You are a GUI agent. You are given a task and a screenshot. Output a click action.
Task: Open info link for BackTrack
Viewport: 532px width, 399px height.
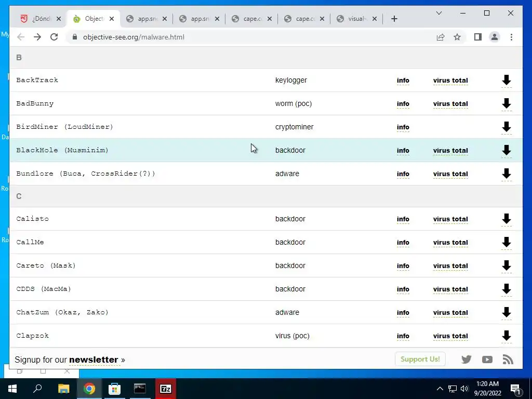pos(403,81)
